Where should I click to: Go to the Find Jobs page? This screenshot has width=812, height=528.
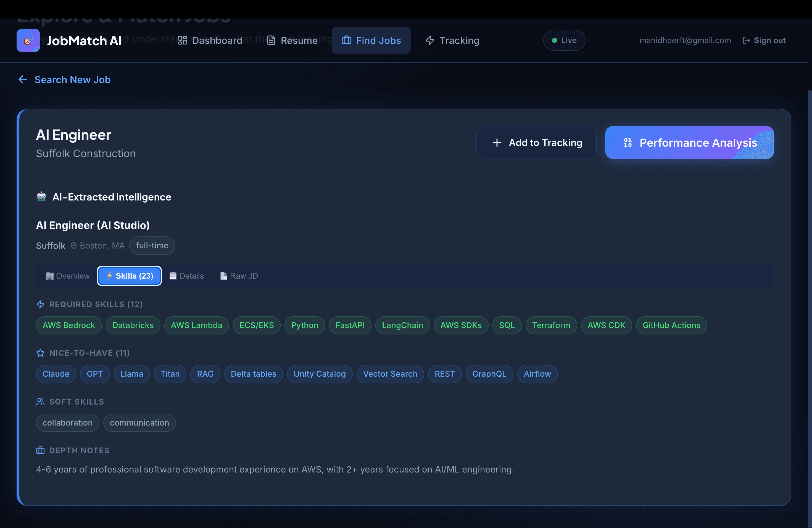pyautogui.click(x=371, y=40)
